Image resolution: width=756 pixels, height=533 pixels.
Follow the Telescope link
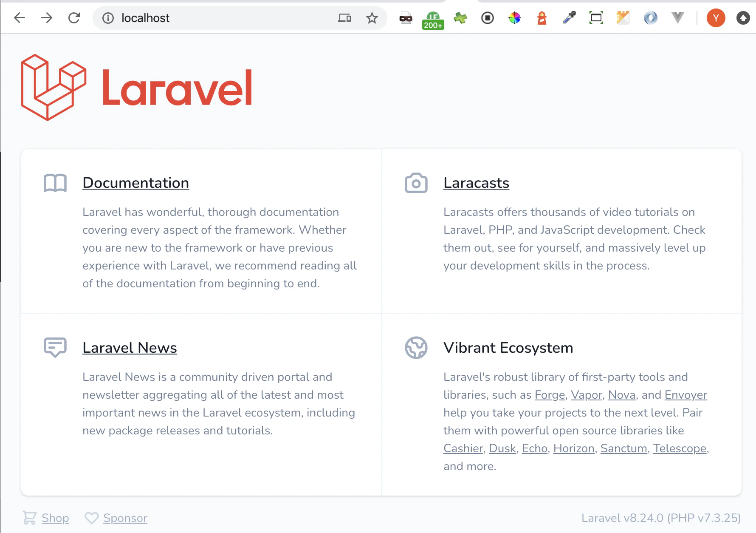click(680, 448)
